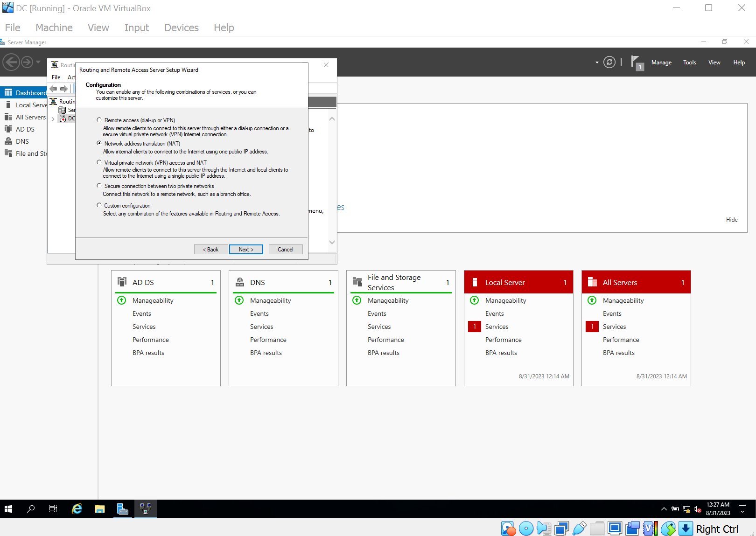The image size is (756, 536).
Task: Open the Devices menu in VirtualBox
Action: tap(181, 28)
